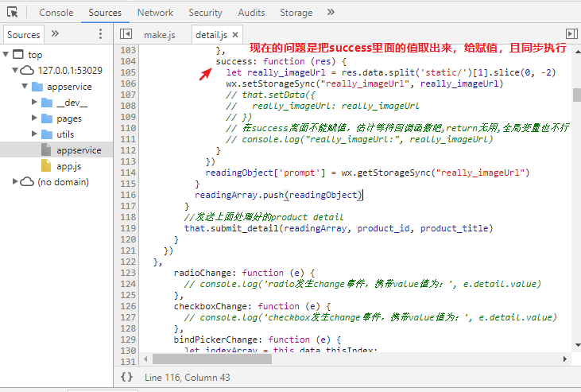This screenshot has height=392, width=581.
Task: Collapse the top frame tree node
Action: coord(6,54)
